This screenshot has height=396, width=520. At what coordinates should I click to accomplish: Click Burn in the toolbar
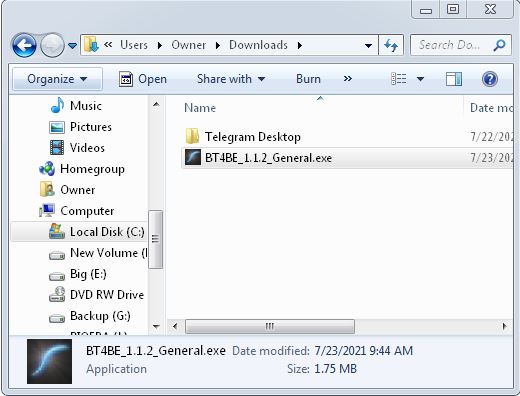coord(308,79)
